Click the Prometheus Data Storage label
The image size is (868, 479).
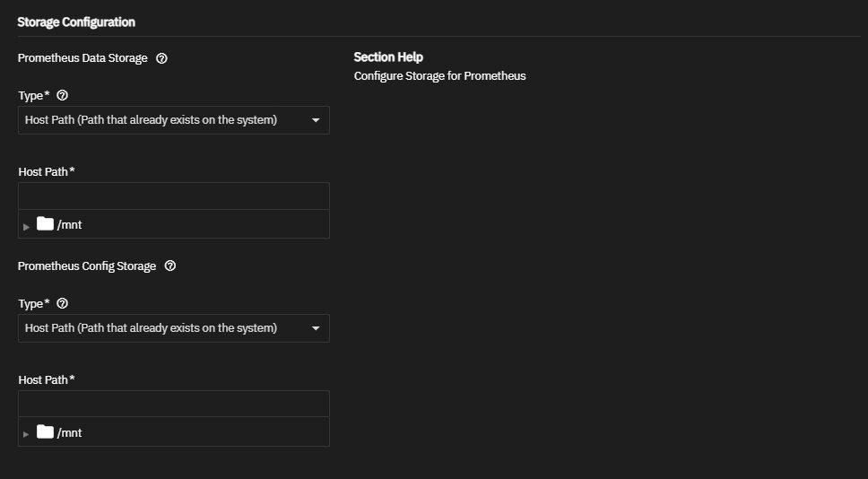tap(82, 58)
